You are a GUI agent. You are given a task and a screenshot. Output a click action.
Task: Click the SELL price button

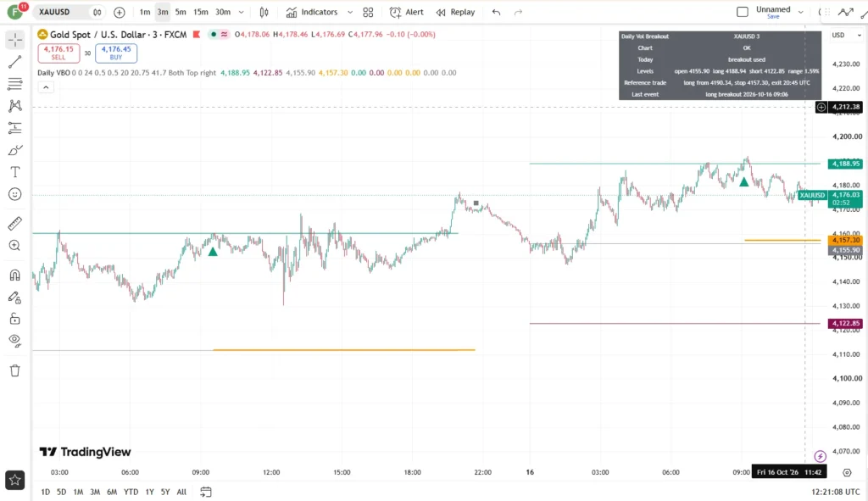[x=58, y=53]
